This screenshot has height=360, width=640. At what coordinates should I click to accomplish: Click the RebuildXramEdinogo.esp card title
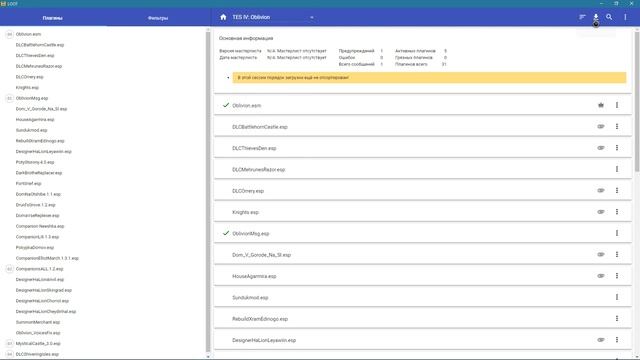pos(260,319)
